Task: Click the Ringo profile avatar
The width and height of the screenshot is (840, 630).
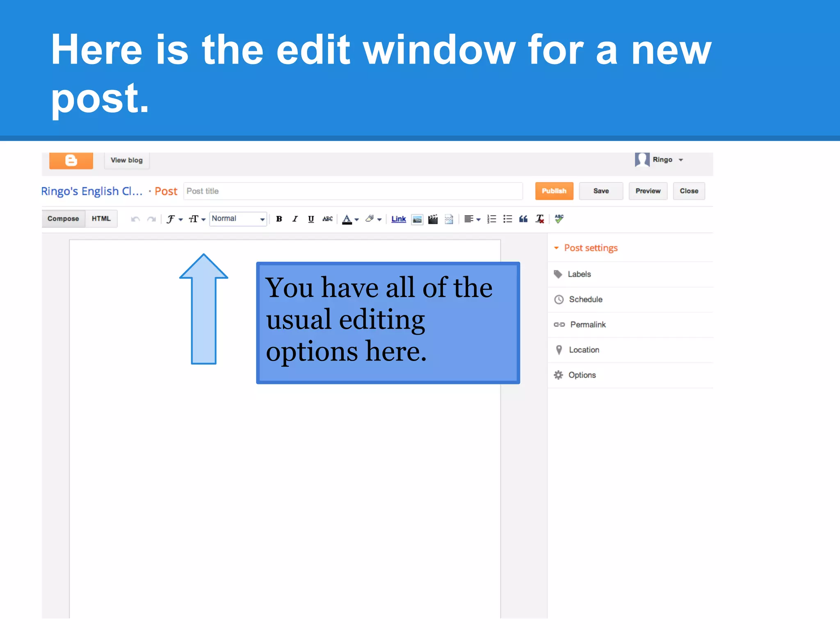Action: pos(642,160)
